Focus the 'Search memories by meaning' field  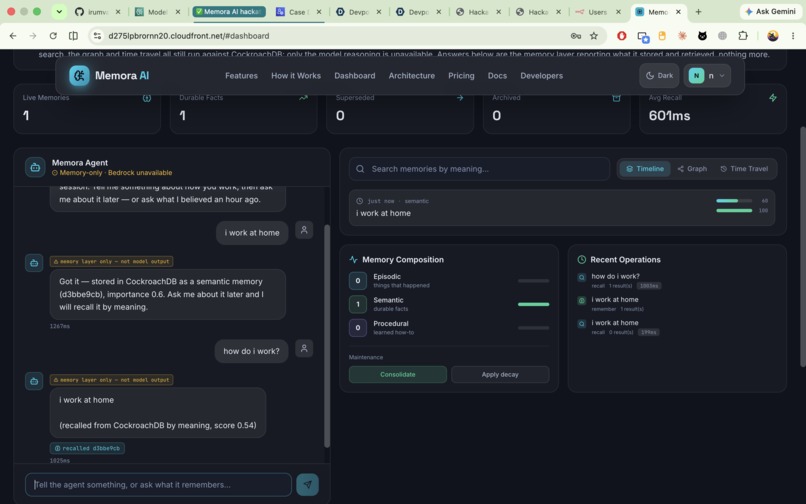click(479, 169)
